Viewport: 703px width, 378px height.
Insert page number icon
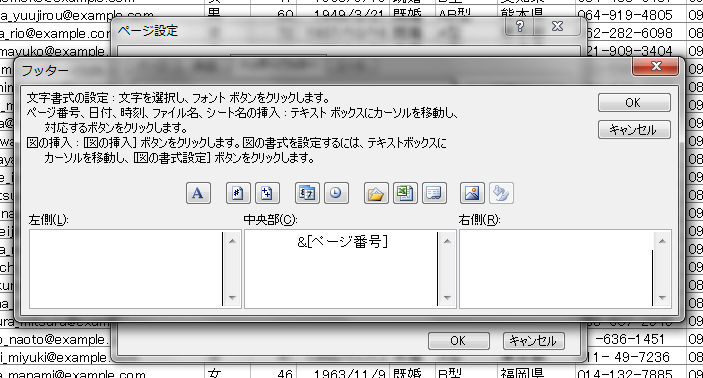pyautogui.click(x=238, y=193)
